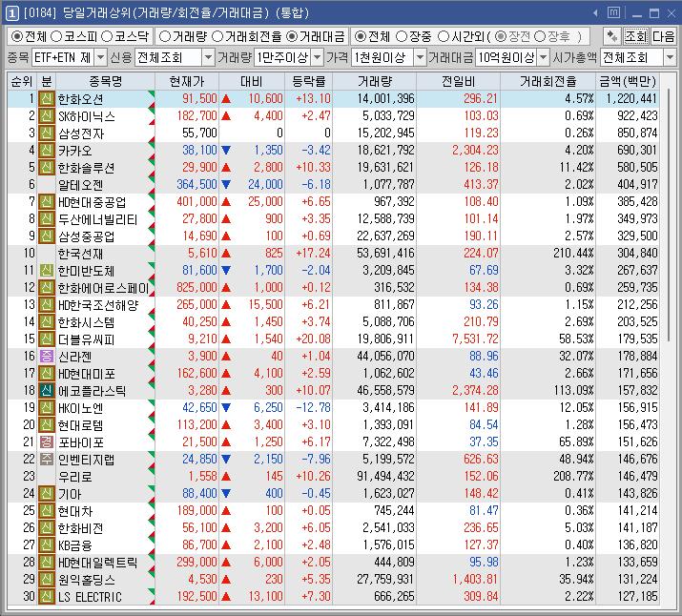
Task: Open the 거래량 1만주이상 dropdown
Action: (x=317, y=57)
